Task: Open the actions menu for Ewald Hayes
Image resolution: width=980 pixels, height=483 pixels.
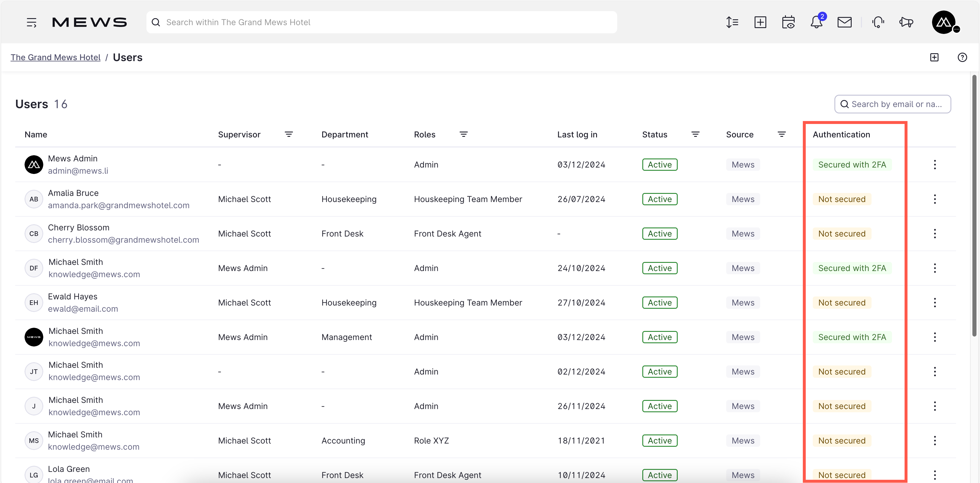Action: point(935,302)
